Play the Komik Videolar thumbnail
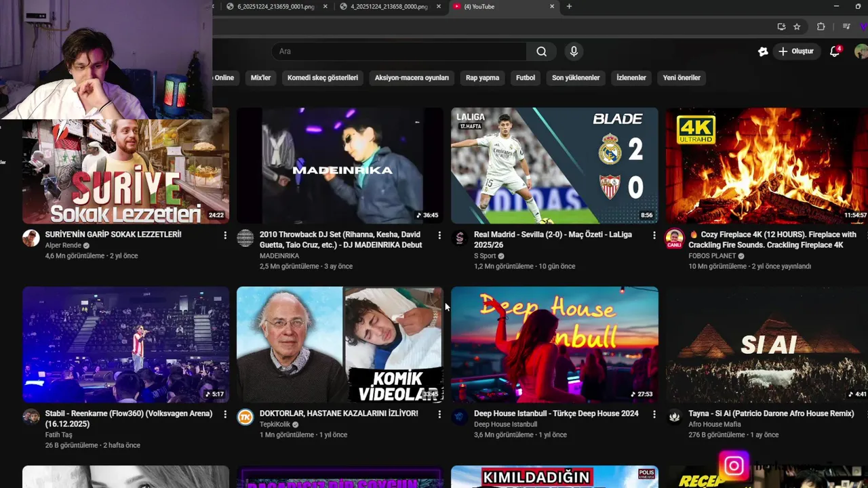Viewport: 868px width, 488px height. tap(340, 344)
